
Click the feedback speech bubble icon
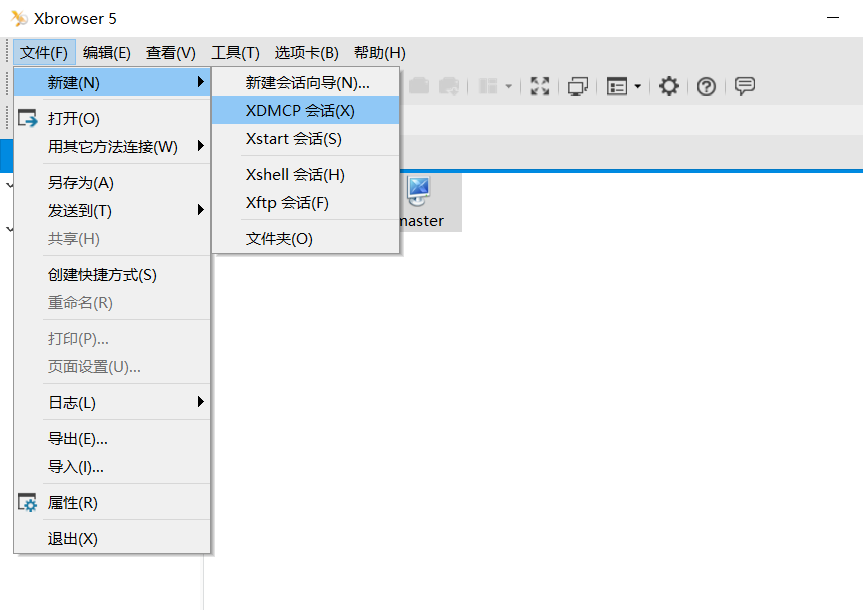click(x=744, y=86)
